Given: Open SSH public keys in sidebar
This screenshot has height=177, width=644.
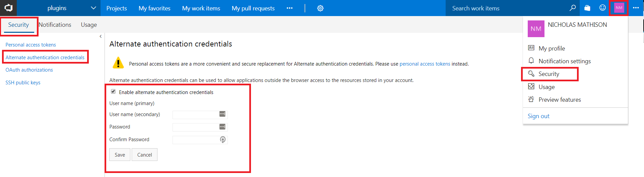Looking at the screenshot, I should click(23, 83).
